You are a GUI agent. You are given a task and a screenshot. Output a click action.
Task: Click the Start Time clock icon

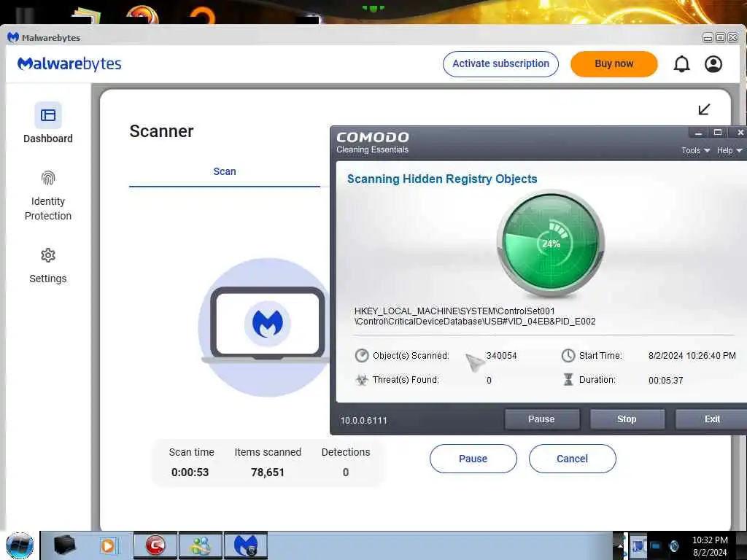pos(568,356)
